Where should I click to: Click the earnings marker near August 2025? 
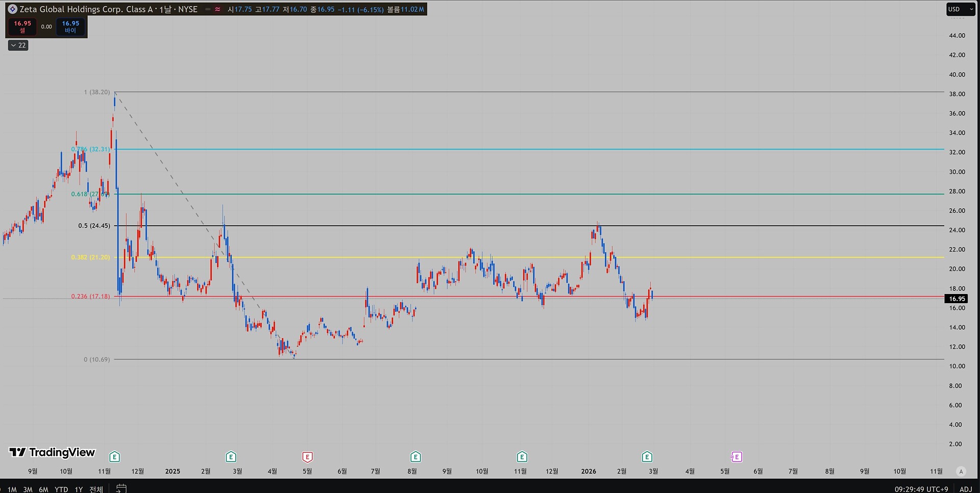tap(415, 457)
